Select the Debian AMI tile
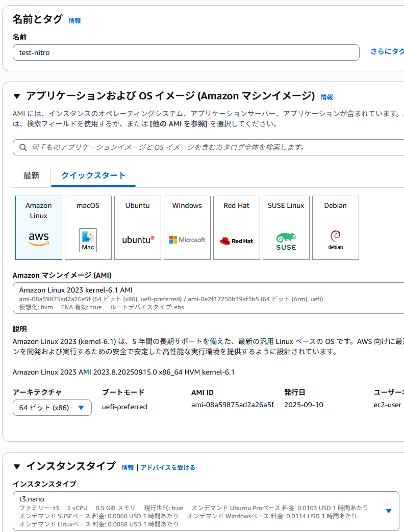The width and height of the screenshot is (404, 532). (x=336, y=228)
